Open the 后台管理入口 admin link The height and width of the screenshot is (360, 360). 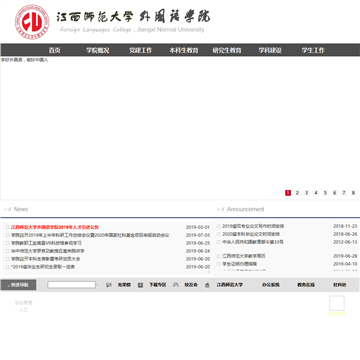coord(23,306)
